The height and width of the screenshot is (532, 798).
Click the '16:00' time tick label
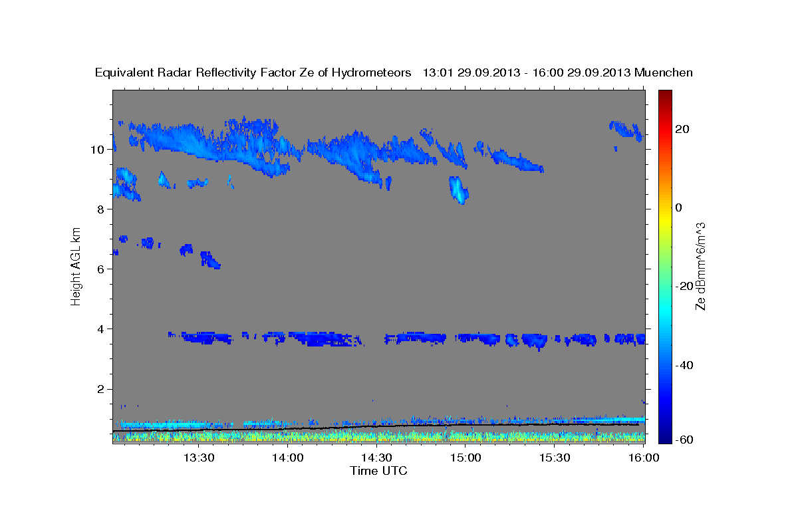pyautogui.click(x=643, y=458)
